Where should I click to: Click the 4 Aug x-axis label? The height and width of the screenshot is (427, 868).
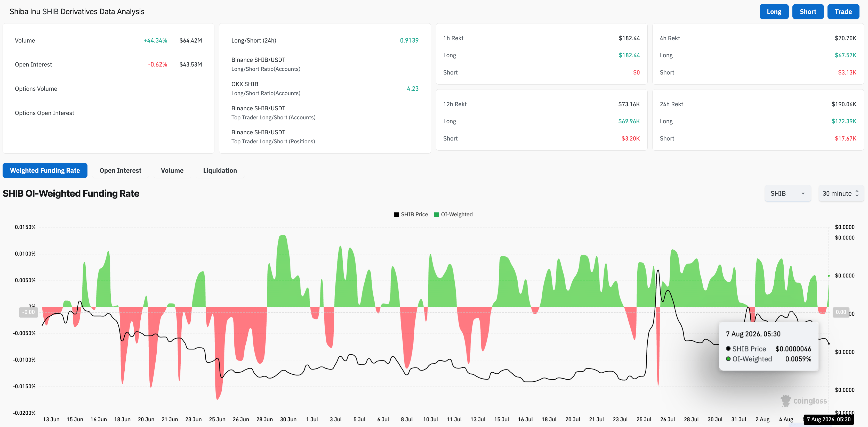(x=786, y=419)
